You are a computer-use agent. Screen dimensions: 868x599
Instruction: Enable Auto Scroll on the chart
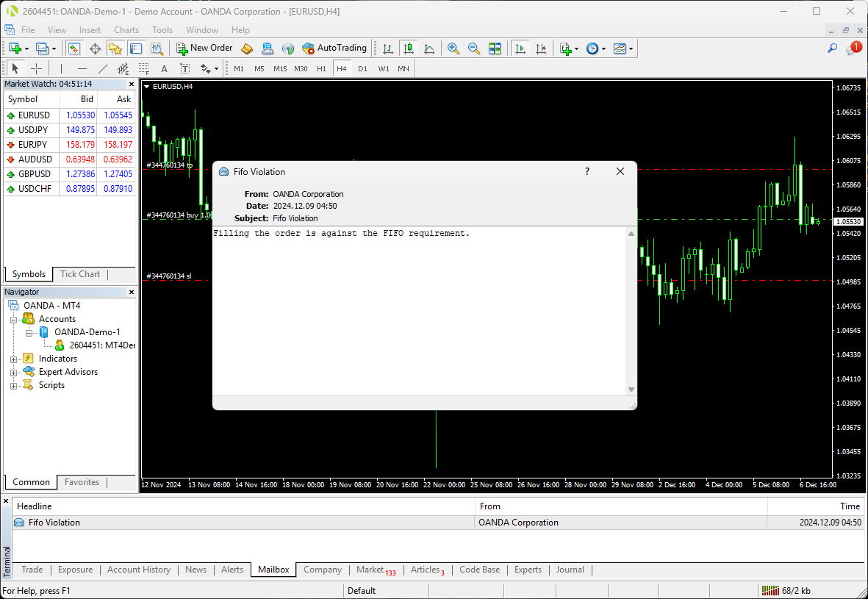point(520,49)
